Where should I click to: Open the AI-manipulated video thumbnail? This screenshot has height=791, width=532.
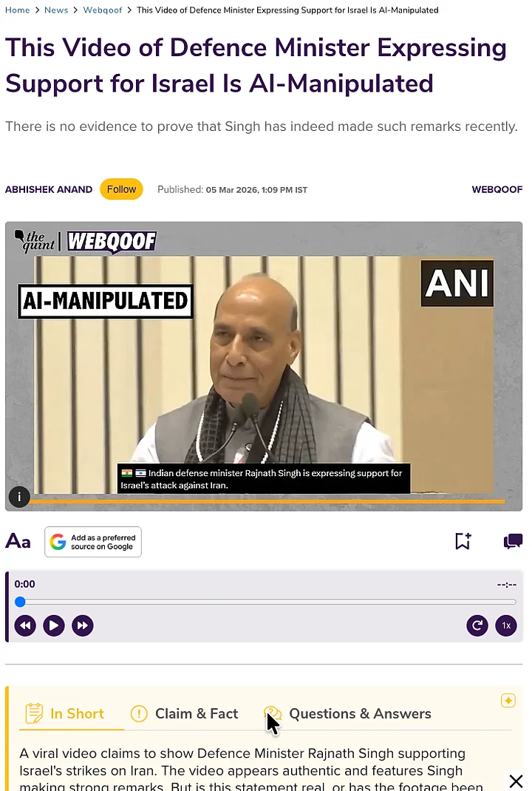pyautogui.click(x=264, y=367)
